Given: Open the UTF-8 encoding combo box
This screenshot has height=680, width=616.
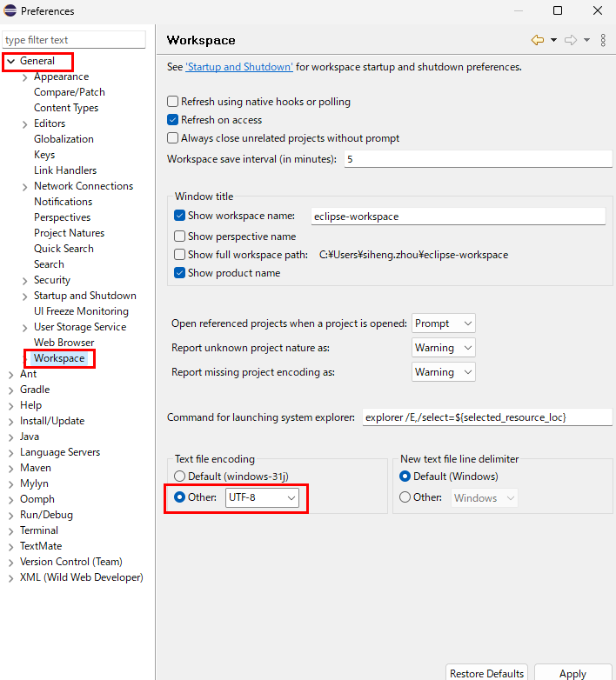Looking at the screenshot, I should 262,497.
